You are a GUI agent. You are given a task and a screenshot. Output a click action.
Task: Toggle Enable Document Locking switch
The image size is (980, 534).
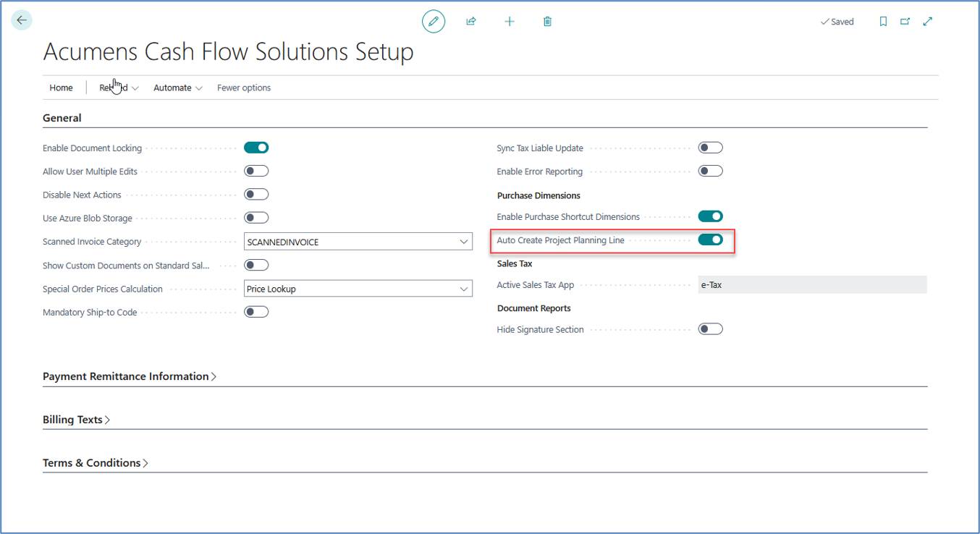click(x=256, y=148)
